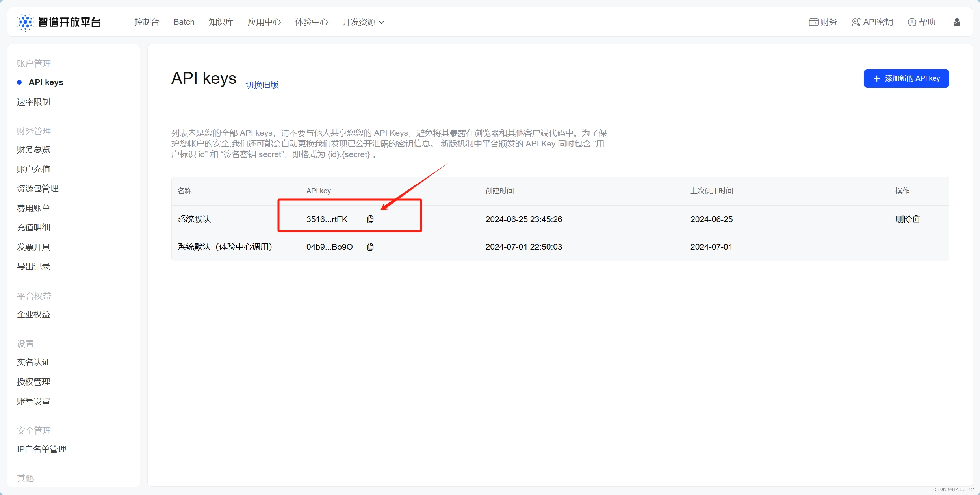The height and width of the screenshot is (495, 980).
Task: Select API keys in sidebar
Action: pos(46,82)
